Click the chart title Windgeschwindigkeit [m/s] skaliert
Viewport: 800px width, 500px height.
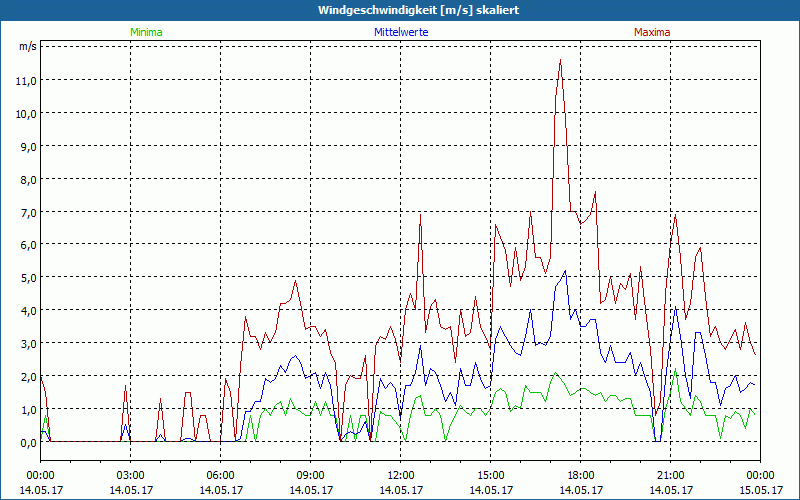(418, 10)
